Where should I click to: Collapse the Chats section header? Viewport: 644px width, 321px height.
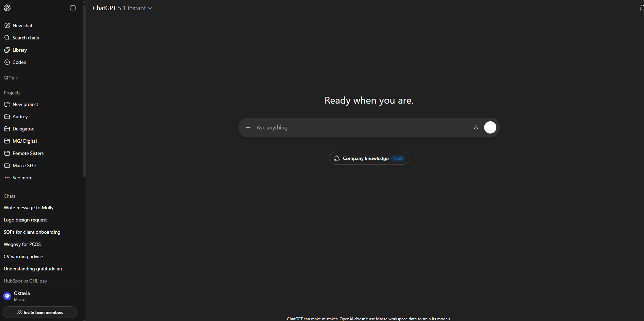(10, 196)
